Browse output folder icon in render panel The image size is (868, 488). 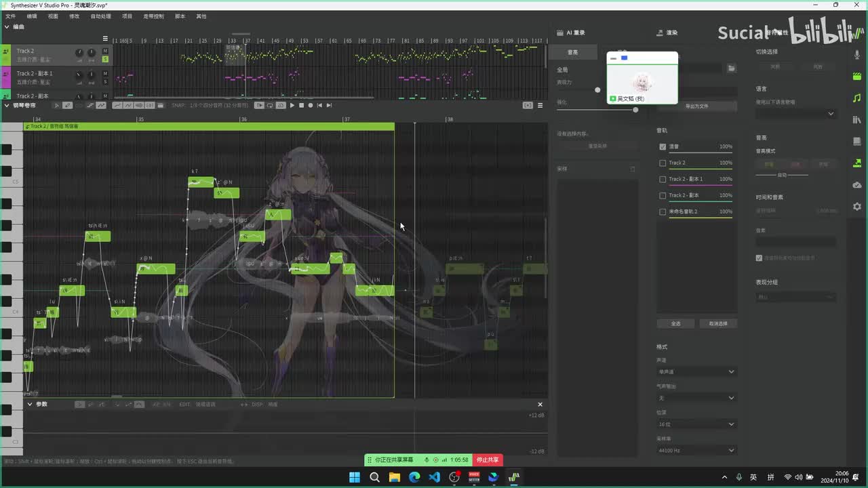point(732,68)
